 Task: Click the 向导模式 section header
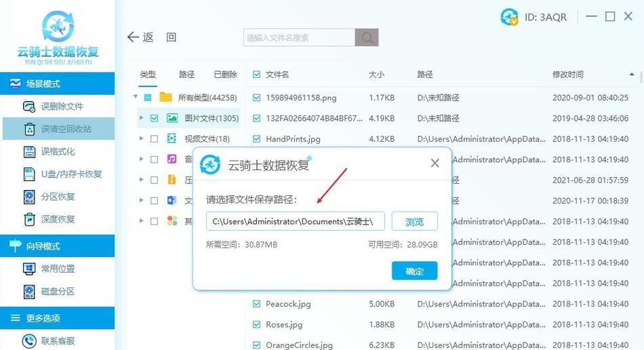coord(57,246)
